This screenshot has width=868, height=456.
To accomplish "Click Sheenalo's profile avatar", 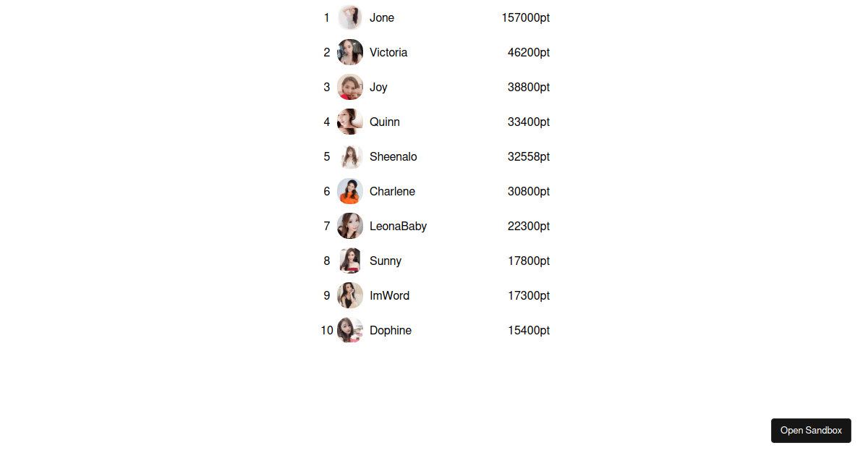I will pos(350,156).
